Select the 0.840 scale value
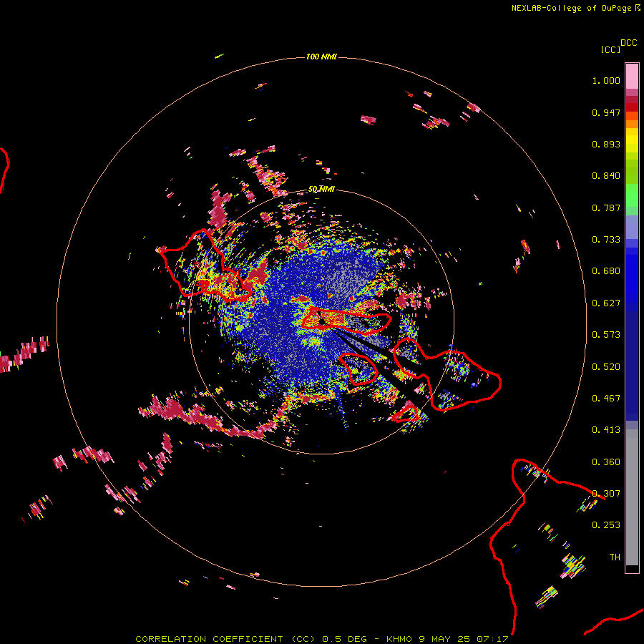Viewport: 644px width, 644px height. (x=606, y=176)
